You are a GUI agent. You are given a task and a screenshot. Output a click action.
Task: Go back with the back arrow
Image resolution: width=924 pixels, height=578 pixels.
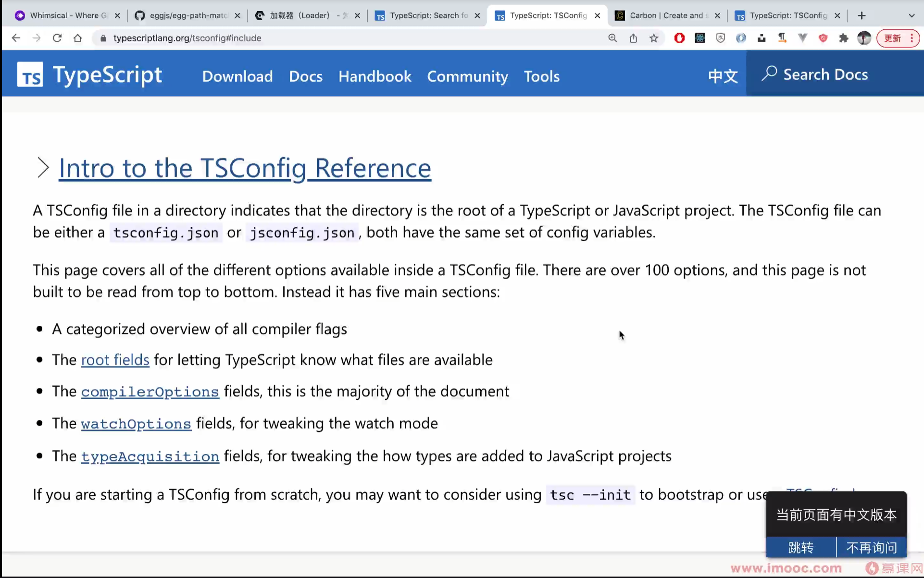pos(16,38)
